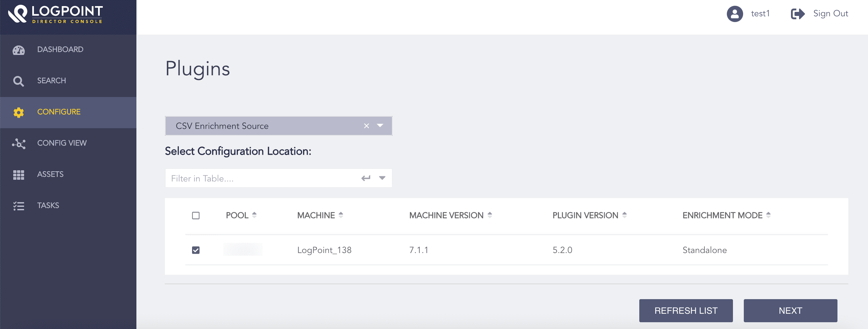Image resolution: width=868 pixels, height=329 pixels.
Task: Click the test1 user profile icon
Action: 735,14
